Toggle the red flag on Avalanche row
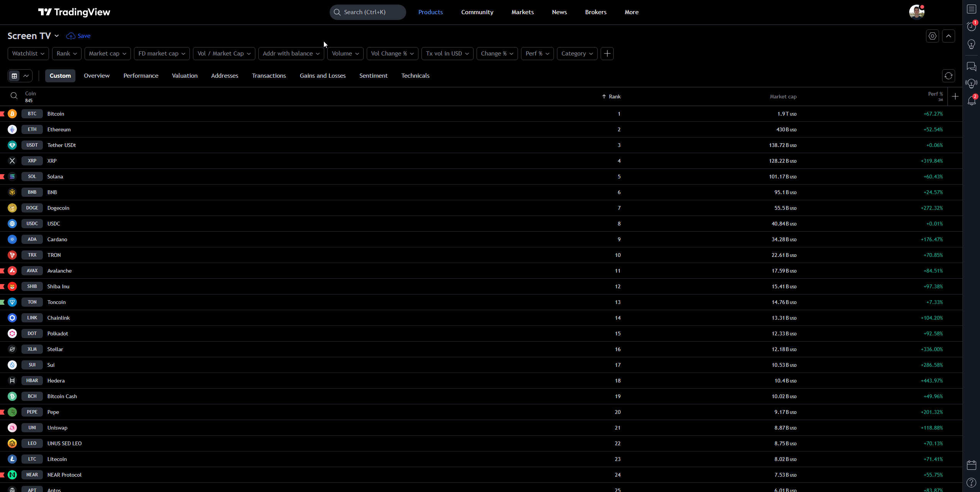980x492 pixels. (x=2, y=271)
